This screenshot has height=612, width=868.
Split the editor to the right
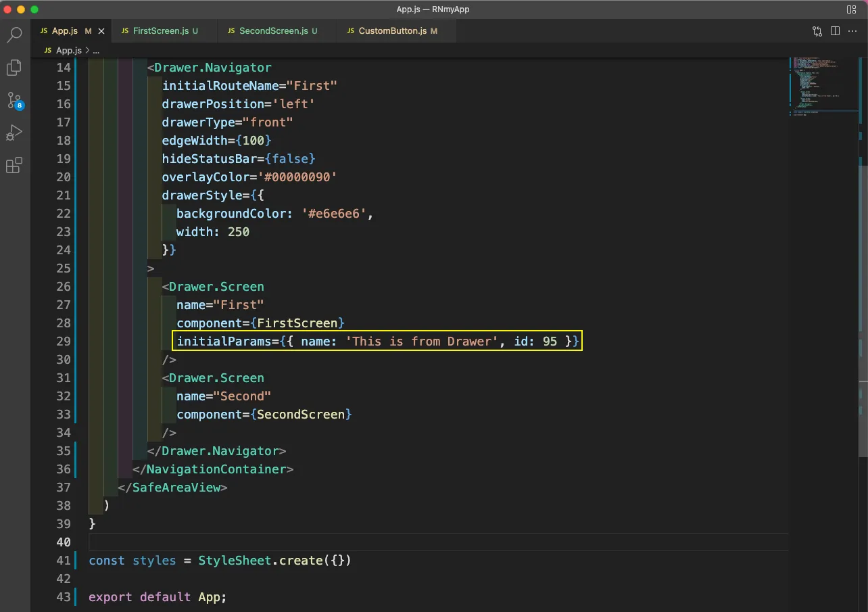835,31
